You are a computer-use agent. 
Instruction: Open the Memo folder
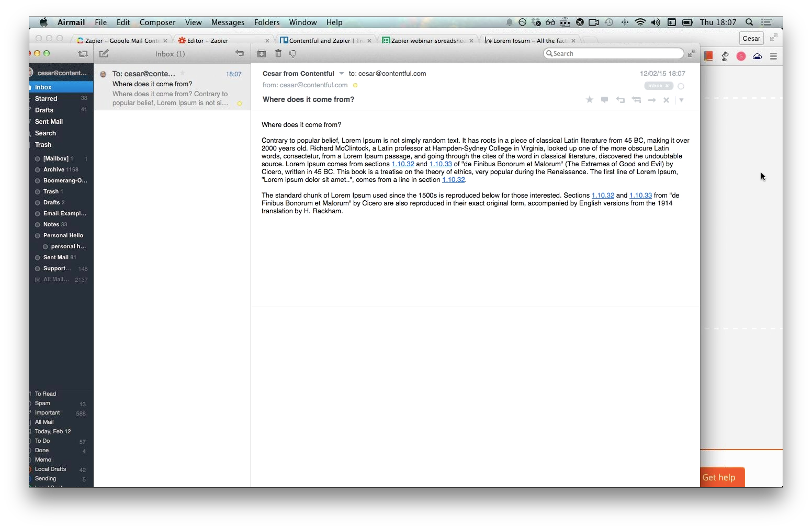pyautogui.click(x=61, y=459)
